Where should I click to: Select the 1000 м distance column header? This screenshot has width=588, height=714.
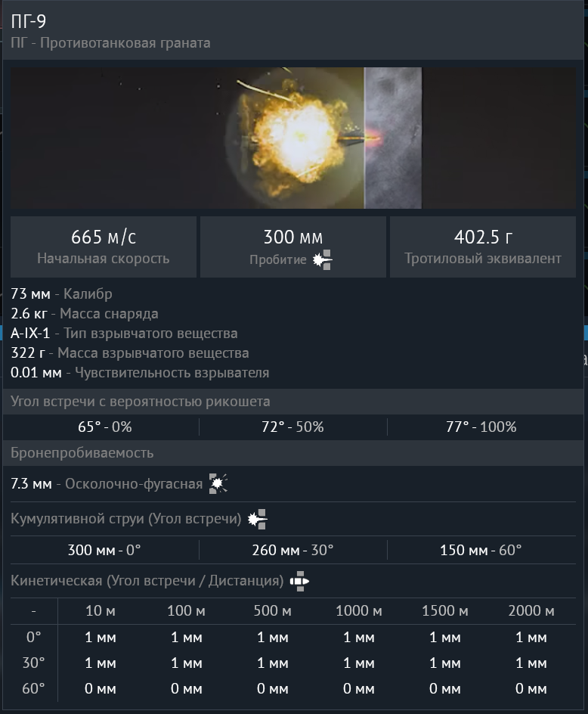(x=359, y=611)
